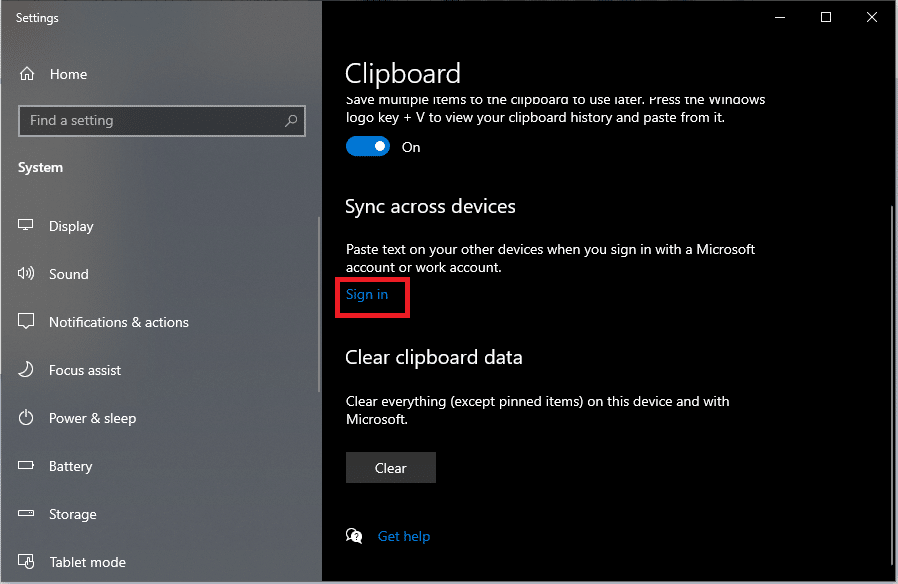Click the Display monitor icon

tap(27, 226)
